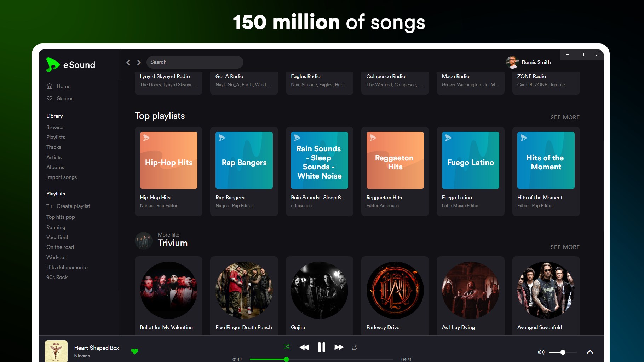Enable repeat mode
This screenshot has width=644, height=362.
(354, 348)
